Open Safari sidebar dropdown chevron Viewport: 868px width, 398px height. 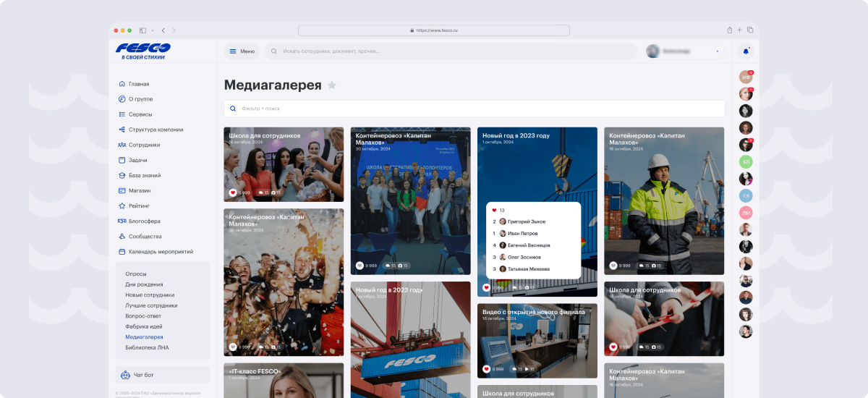[152, 30]
